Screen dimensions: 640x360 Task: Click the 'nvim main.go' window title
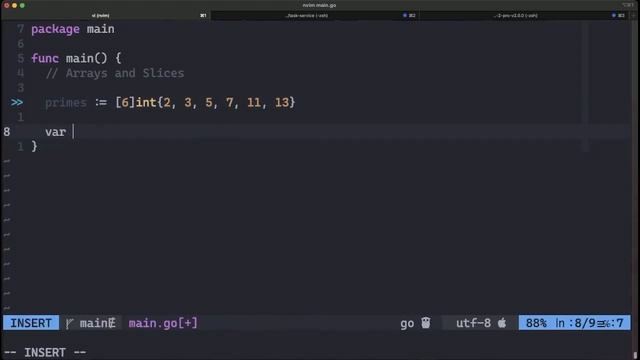319,5
